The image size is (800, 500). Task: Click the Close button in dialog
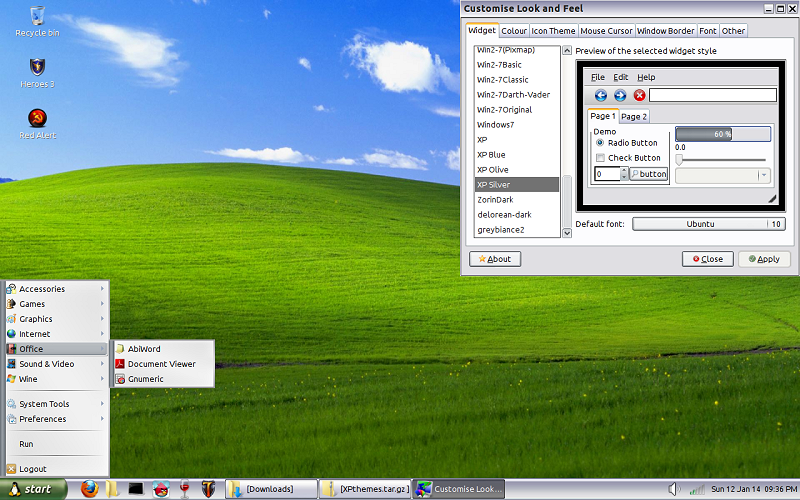coord(708,259)
